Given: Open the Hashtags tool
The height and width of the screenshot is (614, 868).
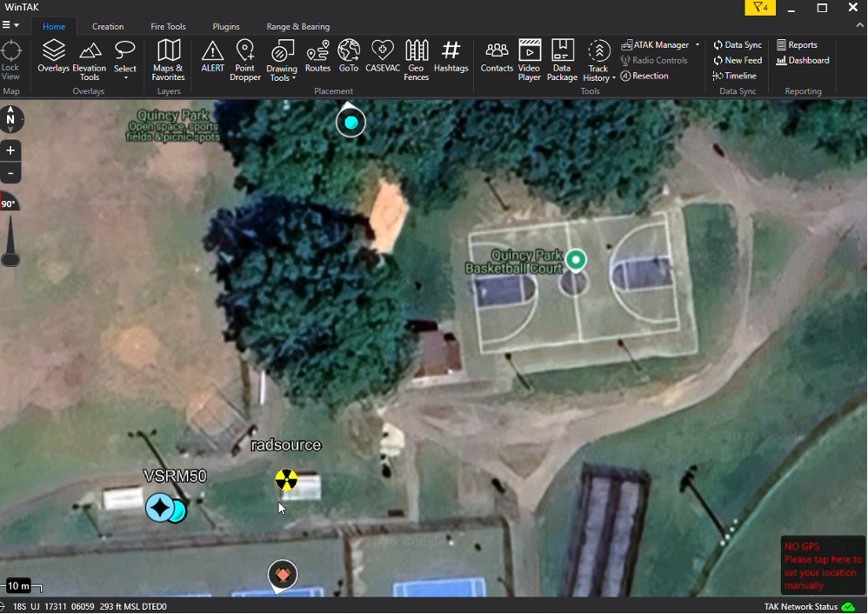Looking at the screenshot, I should [x=451, y=56].
